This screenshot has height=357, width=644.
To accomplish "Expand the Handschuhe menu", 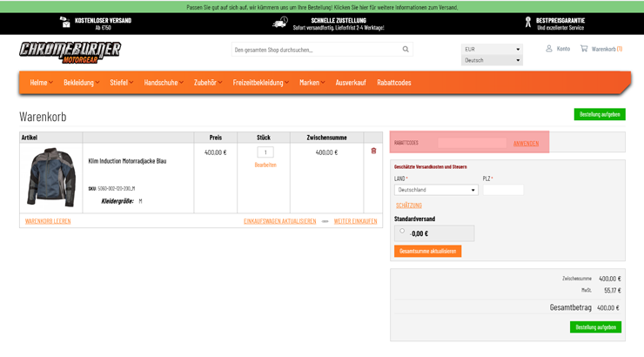I will tap(164, 83).
